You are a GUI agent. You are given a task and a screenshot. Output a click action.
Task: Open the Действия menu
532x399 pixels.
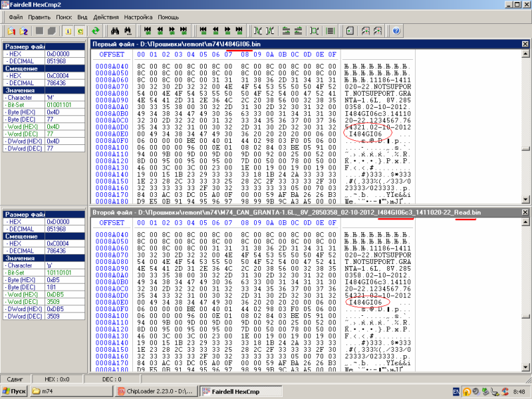coord(106,16)
